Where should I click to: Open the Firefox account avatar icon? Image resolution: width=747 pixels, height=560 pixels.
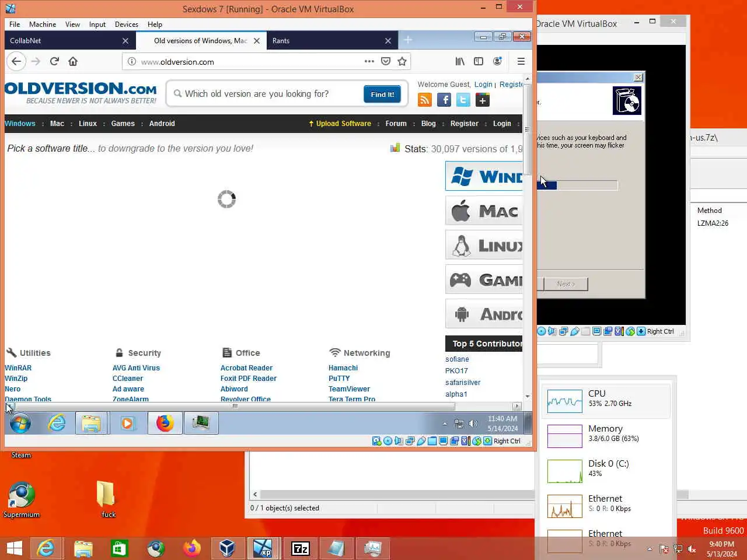tap(497, 61)
